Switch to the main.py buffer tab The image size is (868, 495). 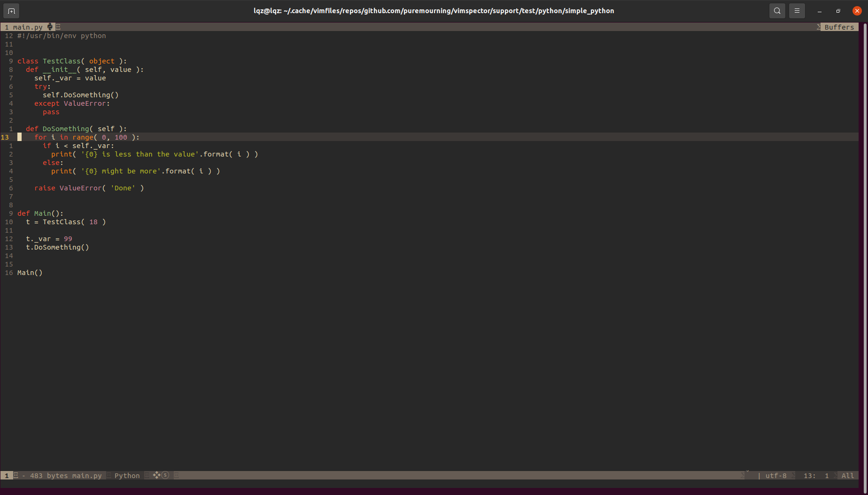(x=28, y=27)
